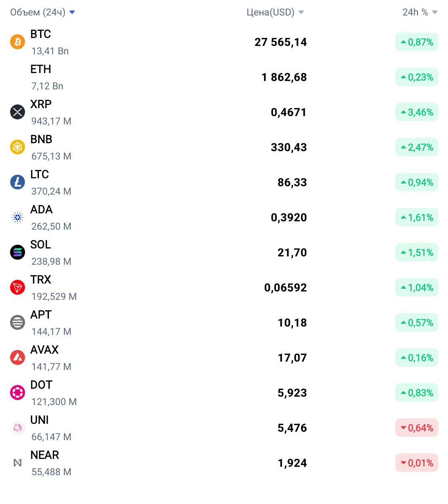Open the Aptos APT coin icon
Screen dimensions: 448x504
pos(18,322)
